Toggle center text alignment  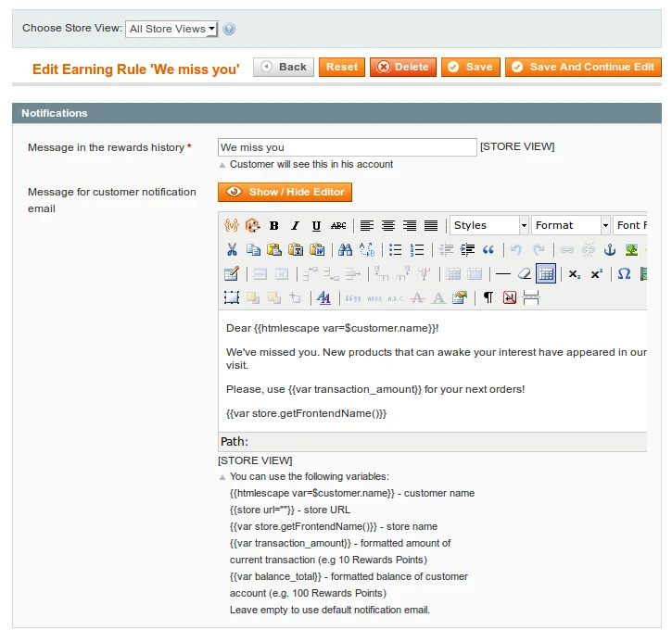388,225
